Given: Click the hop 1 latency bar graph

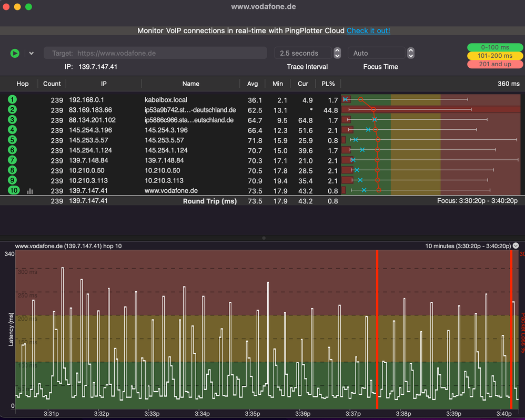Looking at the screenshot, I should (x=431, y=99).
